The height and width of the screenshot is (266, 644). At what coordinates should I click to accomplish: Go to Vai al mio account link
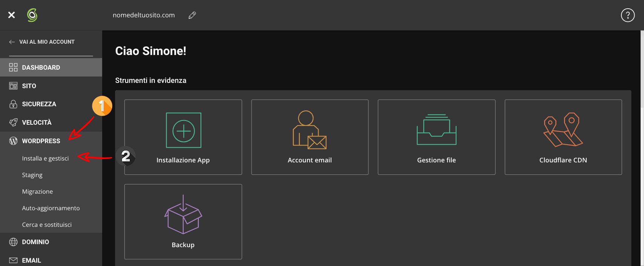(x=47, y=42)
